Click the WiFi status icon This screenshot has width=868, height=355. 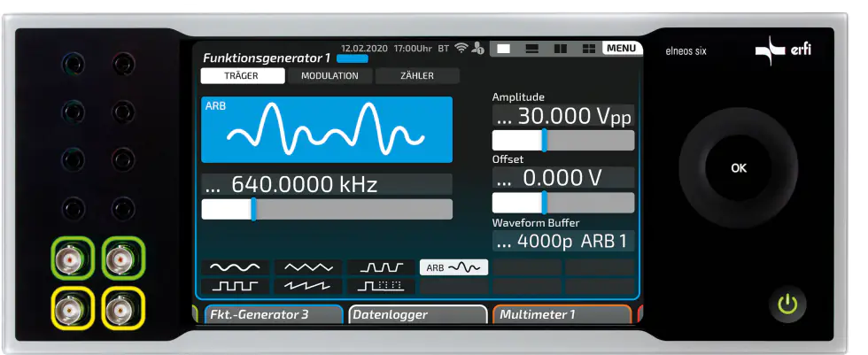click(461, 48)
